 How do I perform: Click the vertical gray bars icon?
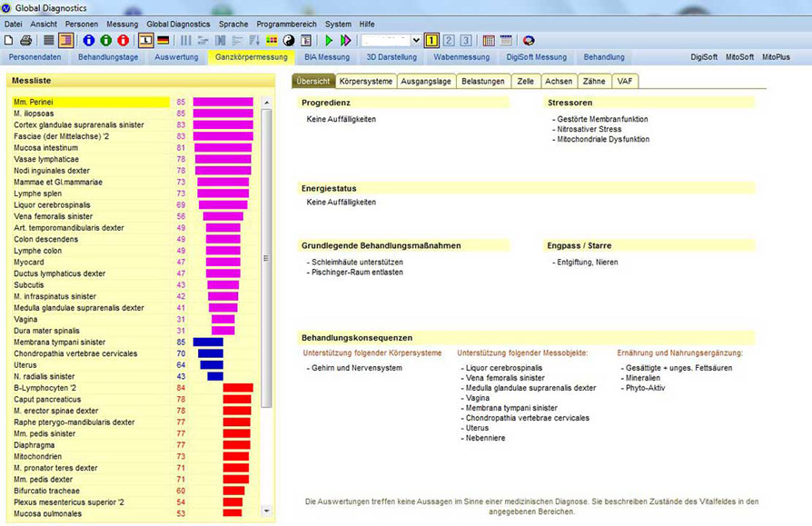pos(185,40)
